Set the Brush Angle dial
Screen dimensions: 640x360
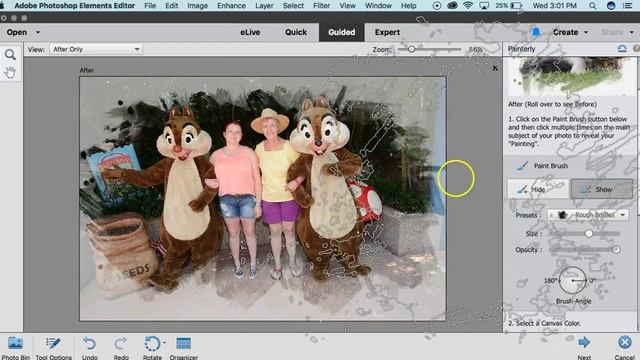(572, 280)
